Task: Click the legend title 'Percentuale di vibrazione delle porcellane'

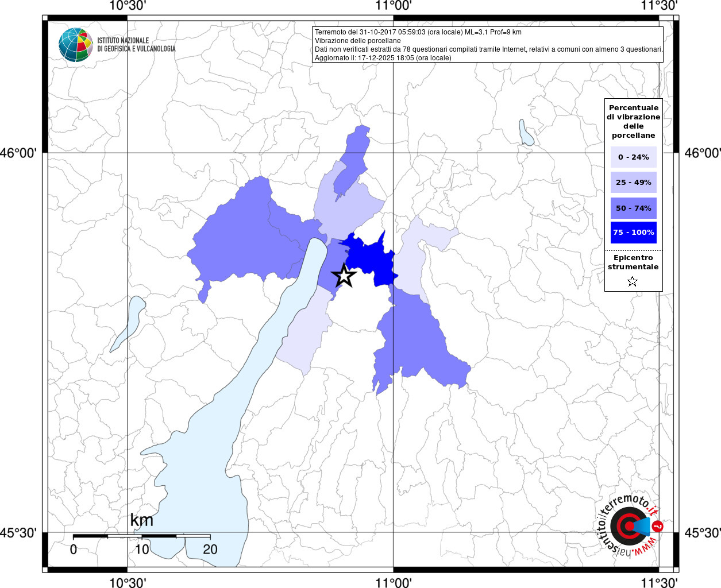Action: coord(634,122)
